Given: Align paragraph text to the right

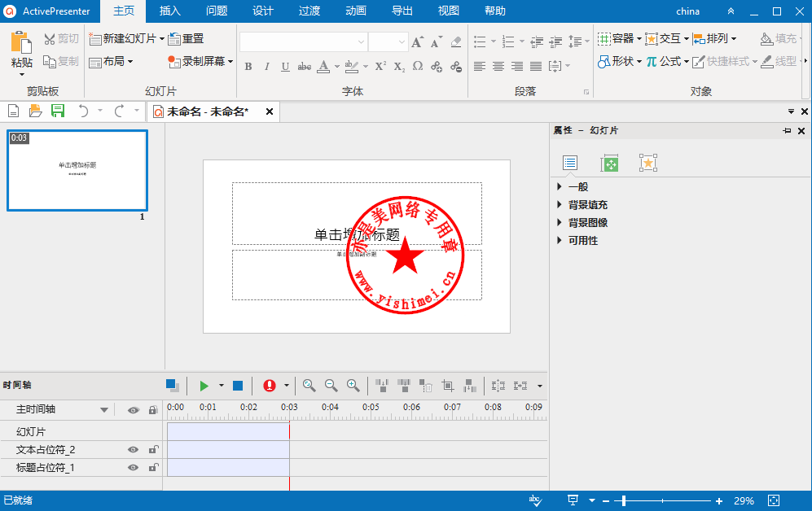Looking at the screenshot, I should (x=517, y=66).
